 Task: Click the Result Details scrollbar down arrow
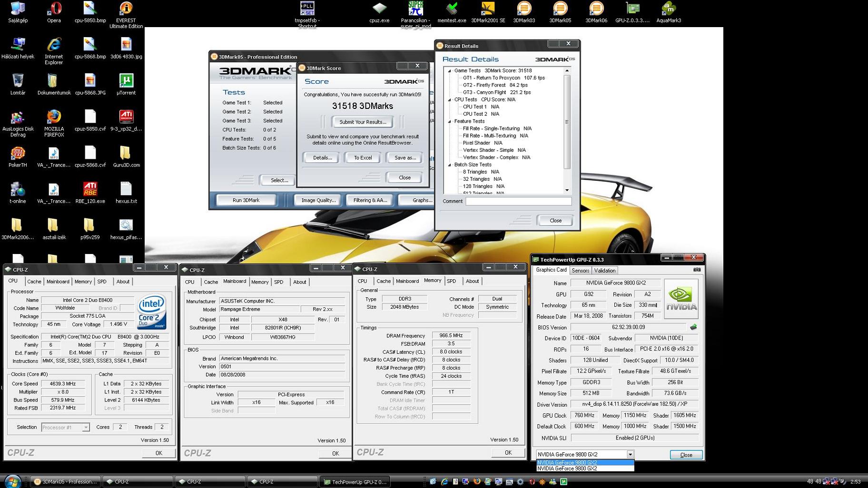(x=567, y=190)
